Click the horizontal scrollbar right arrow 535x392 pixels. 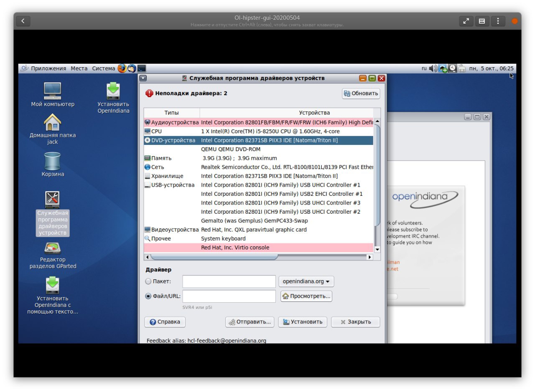click(369, 257)
